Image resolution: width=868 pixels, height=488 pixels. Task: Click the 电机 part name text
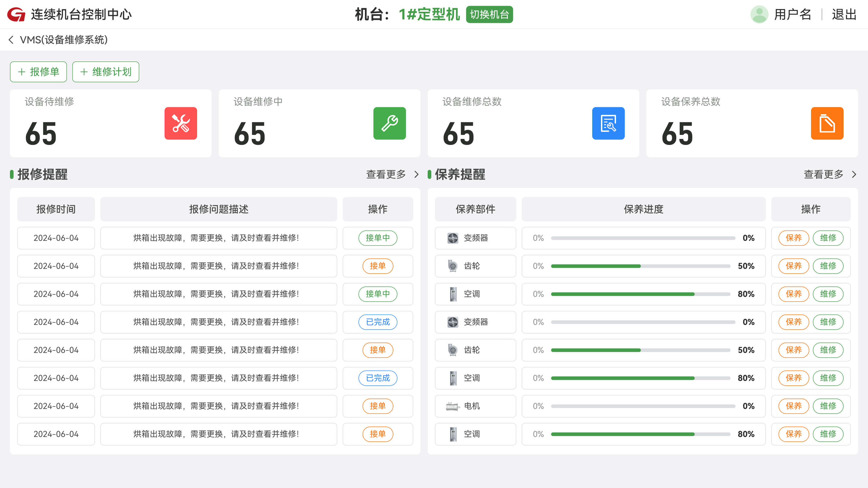point(472,406)
